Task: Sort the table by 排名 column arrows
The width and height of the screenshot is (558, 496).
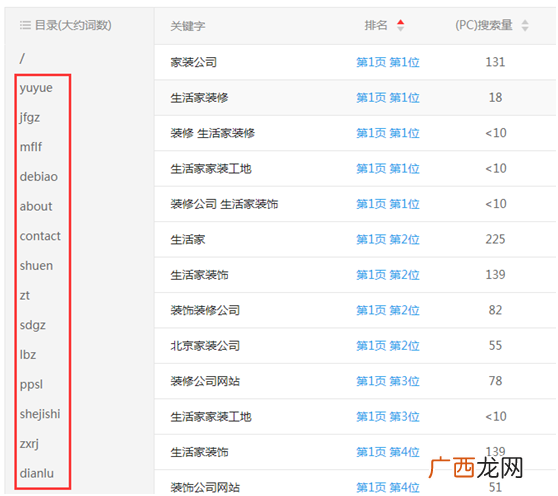Action: (x=400, y=25)
